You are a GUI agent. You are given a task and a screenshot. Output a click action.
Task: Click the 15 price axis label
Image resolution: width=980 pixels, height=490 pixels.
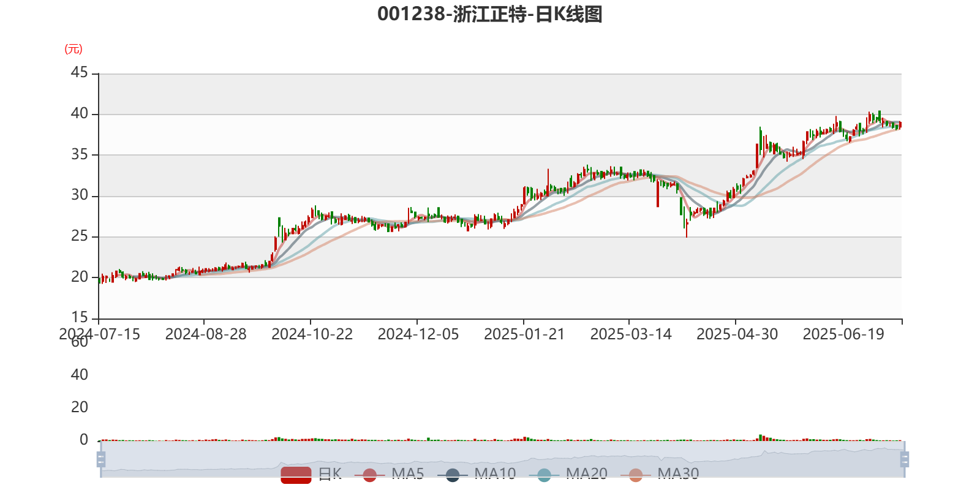tap(80, 317)
